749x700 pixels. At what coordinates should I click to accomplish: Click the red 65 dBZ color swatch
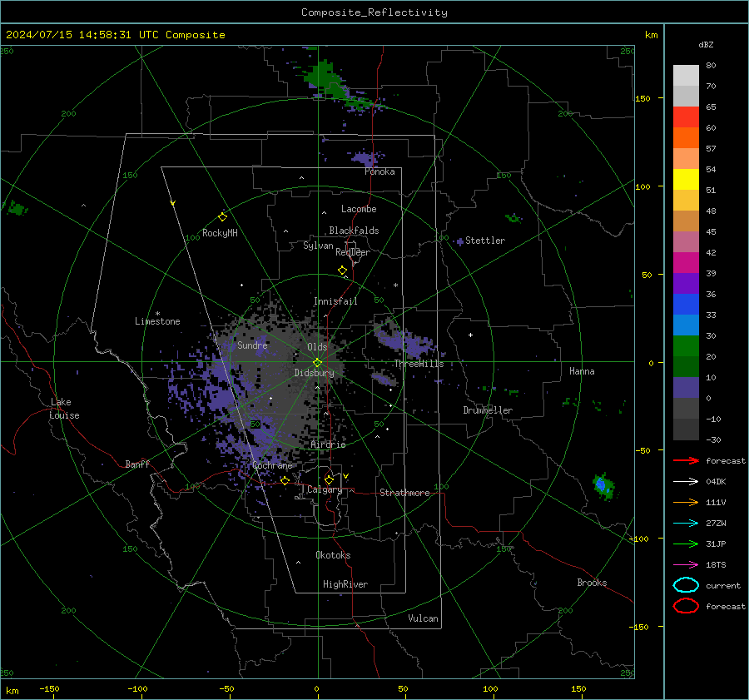click(x=686, y=117)
